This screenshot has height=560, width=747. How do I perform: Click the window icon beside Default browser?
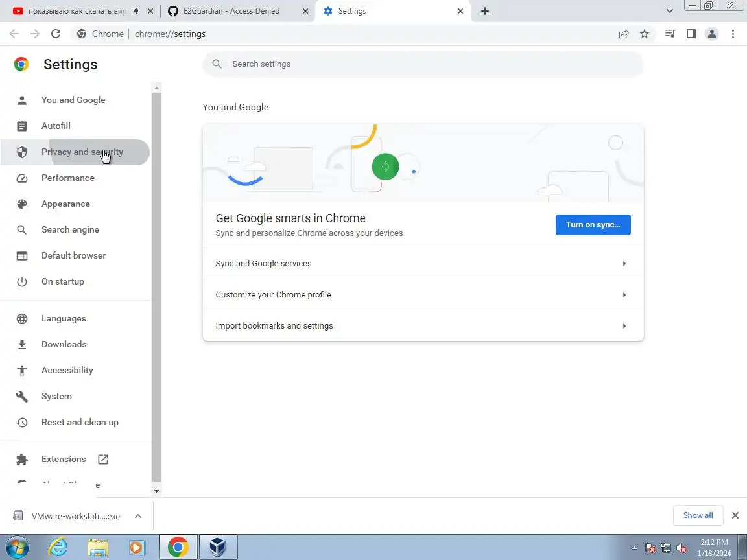point(22,256)
